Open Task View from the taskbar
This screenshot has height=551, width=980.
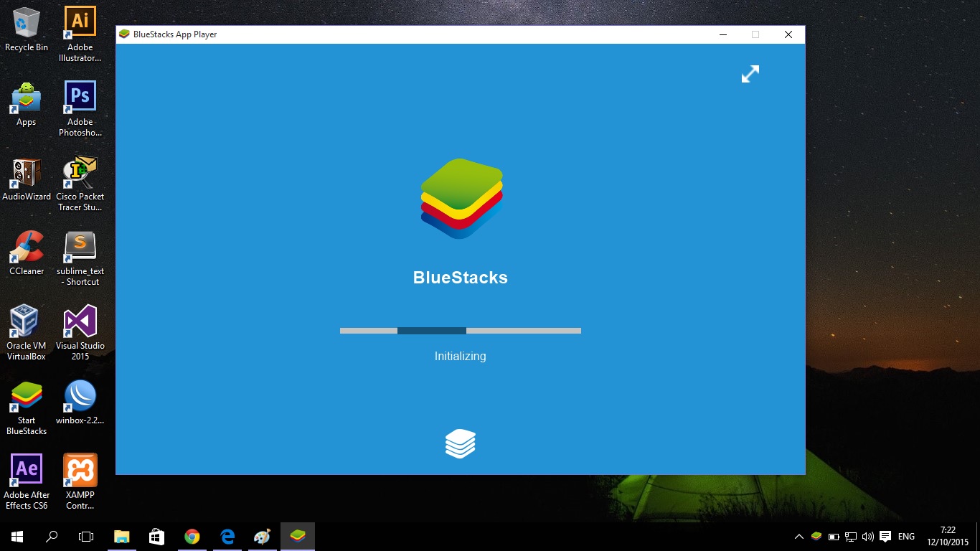point(86,537)
